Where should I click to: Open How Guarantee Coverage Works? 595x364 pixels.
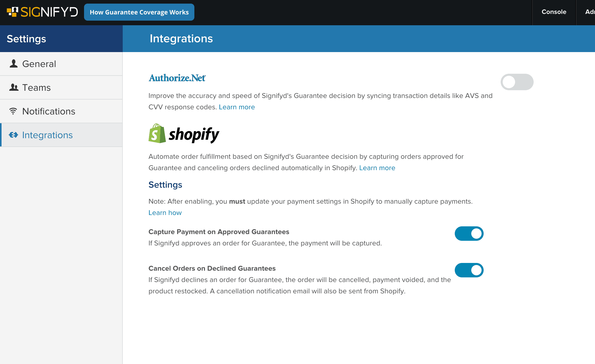(139, 12)
